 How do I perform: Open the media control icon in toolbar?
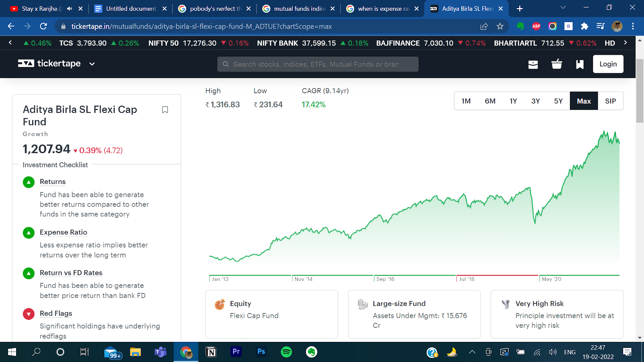pos(601,26)
